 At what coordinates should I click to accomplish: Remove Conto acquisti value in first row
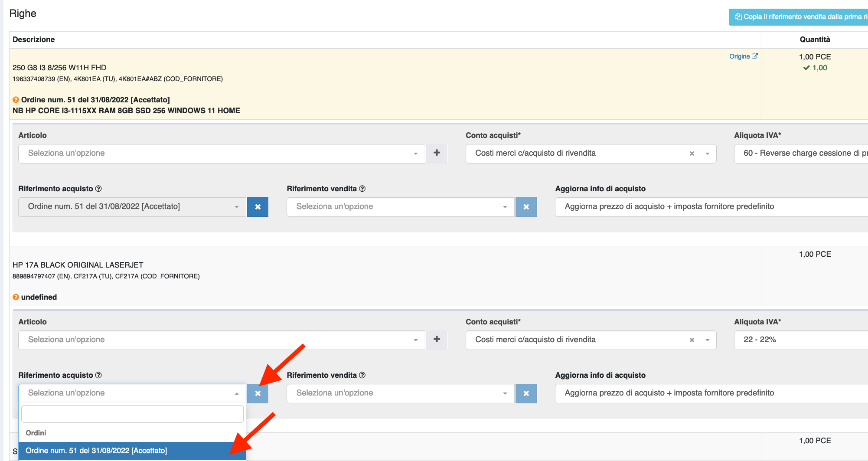tap(692, 154)
